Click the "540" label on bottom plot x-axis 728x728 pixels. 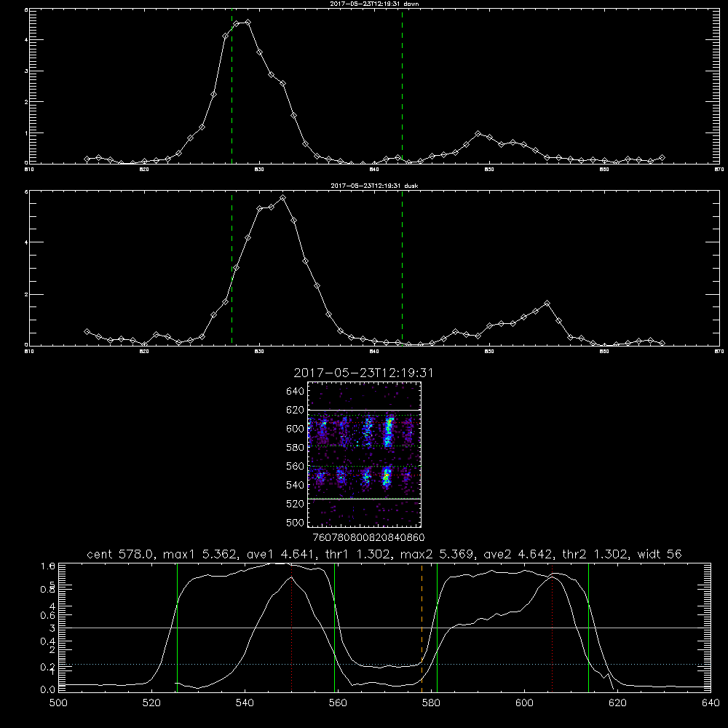(245, 703)
